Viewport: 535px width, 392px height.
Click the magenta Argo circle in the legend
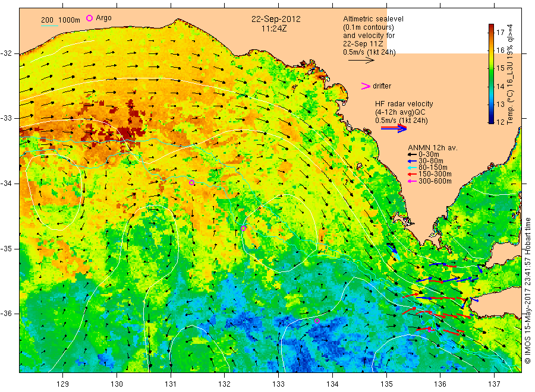(89, 18)
